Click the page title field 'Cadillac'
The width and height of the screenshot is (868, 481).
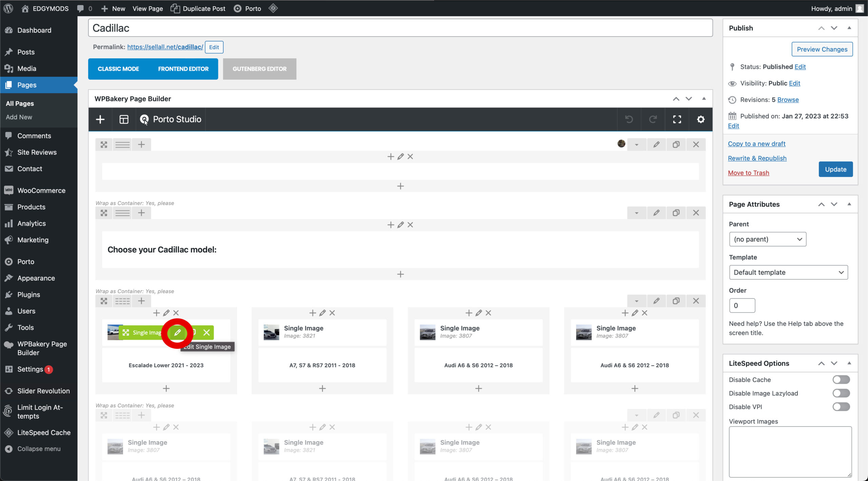[x=400, y=28]
